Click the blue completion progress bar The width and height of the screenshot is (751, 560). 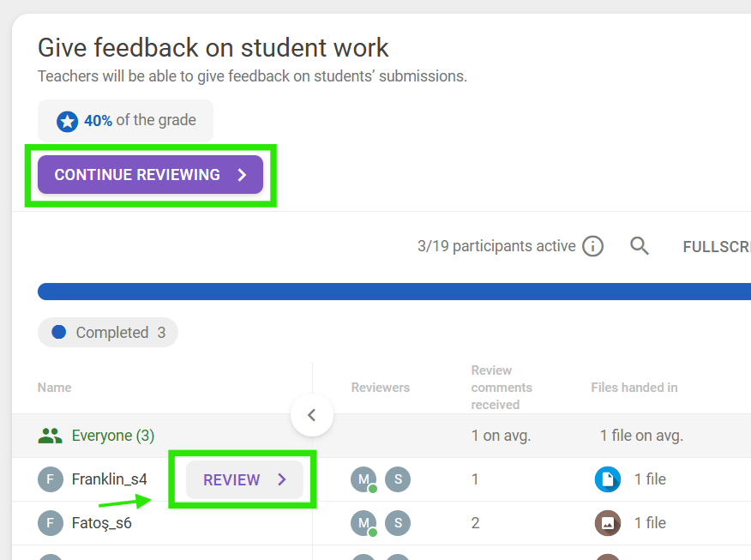click(x=394, y=292)
